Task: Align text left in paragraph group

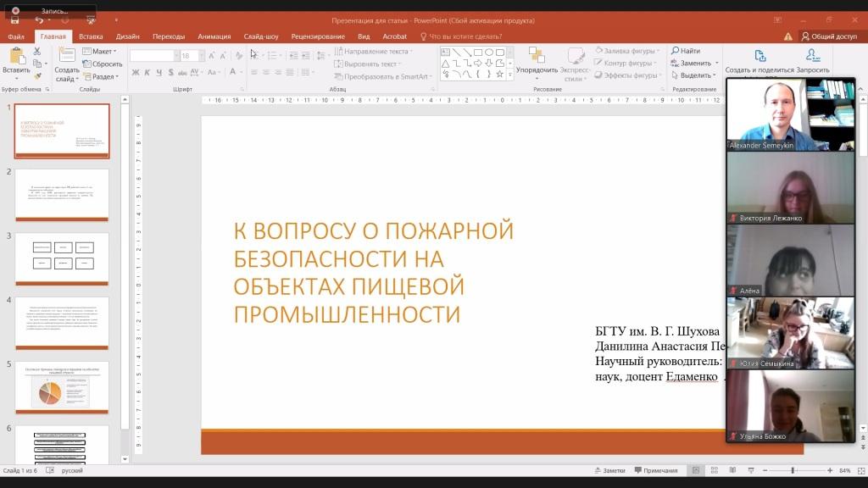Action: 253,73
